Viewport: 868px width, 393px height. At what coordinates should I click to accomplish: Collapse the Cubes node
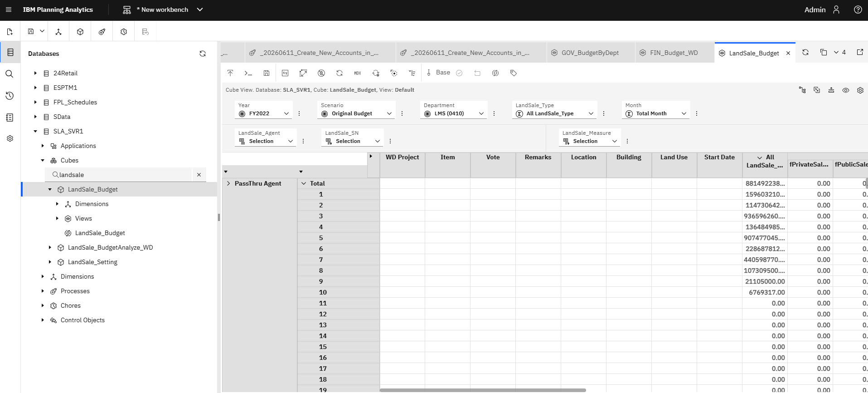pos(43,160)
